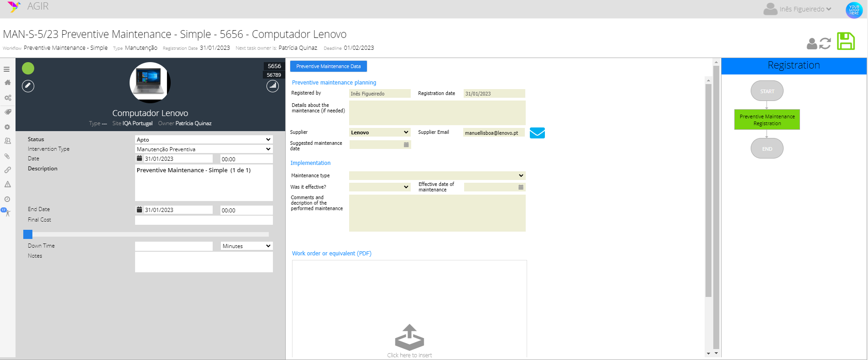Click the End Date time field showing 00:00
Screen dimensions: 868x360
click(x=246, y=210)
